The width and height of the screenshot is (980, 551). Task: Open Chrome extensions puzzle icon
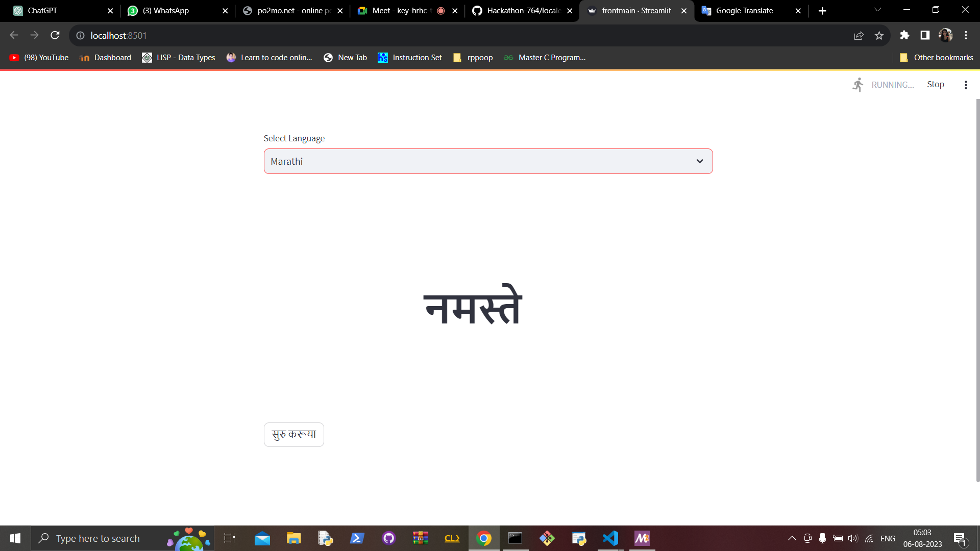[x=904, y=35]
